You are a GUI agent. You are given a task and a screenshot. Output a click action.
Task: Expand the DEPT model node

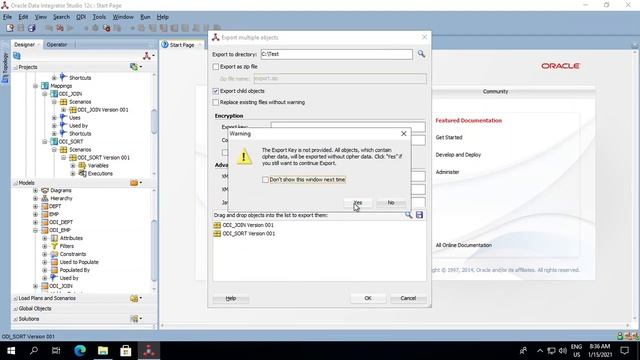click(36, 207)
